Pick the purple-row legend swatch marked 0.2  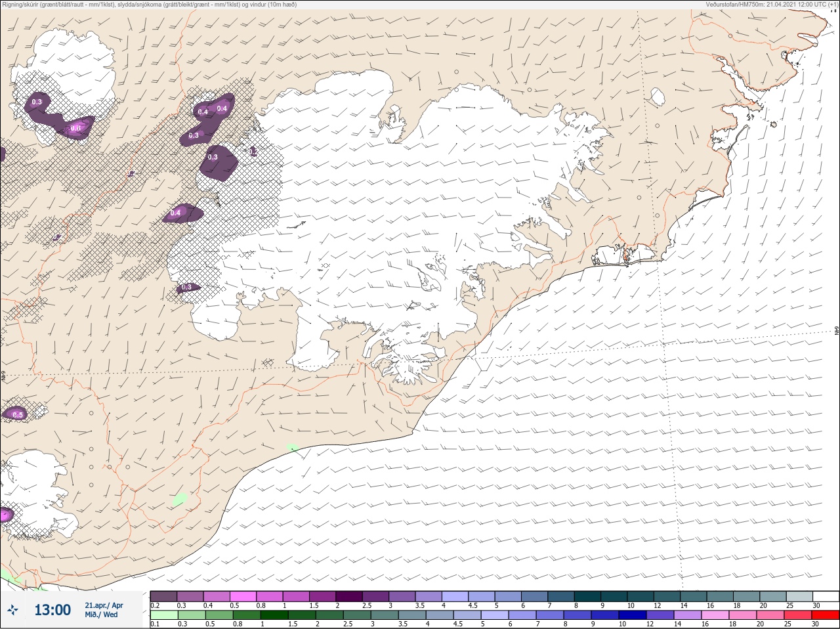click(163, 596)
